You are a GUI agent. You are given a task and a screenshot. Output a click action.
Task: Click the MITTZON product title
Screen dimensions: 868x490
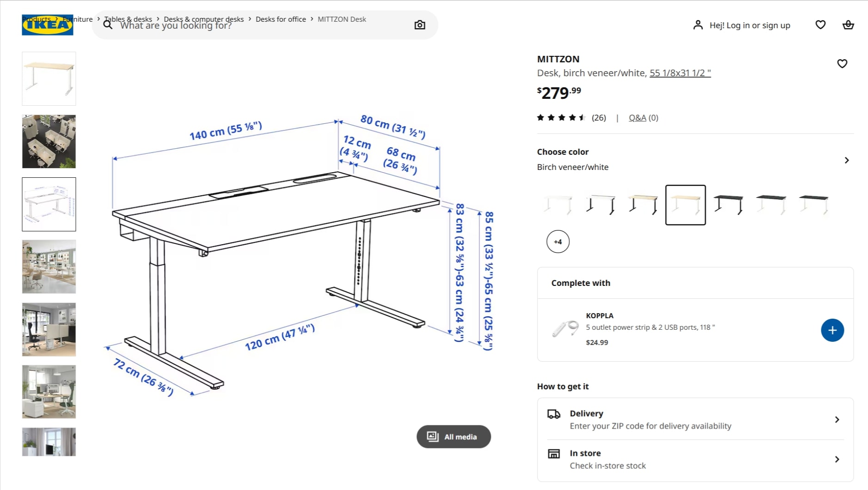click(558, 59)
